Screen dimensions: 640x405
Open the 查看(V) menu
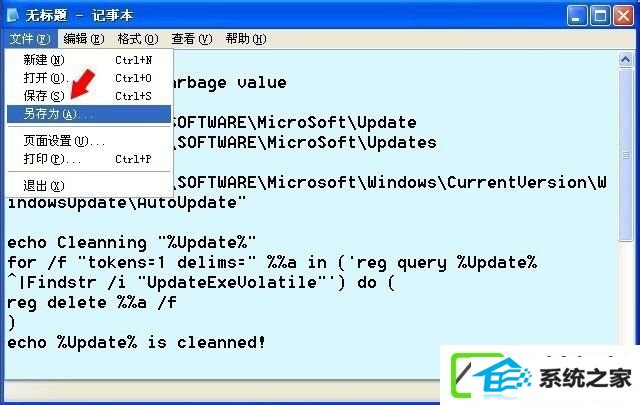(192, 39)
